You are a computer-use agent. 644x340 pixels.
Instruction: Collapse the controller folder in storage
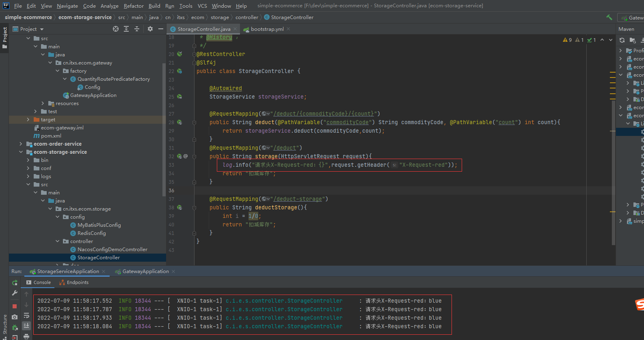58,241
